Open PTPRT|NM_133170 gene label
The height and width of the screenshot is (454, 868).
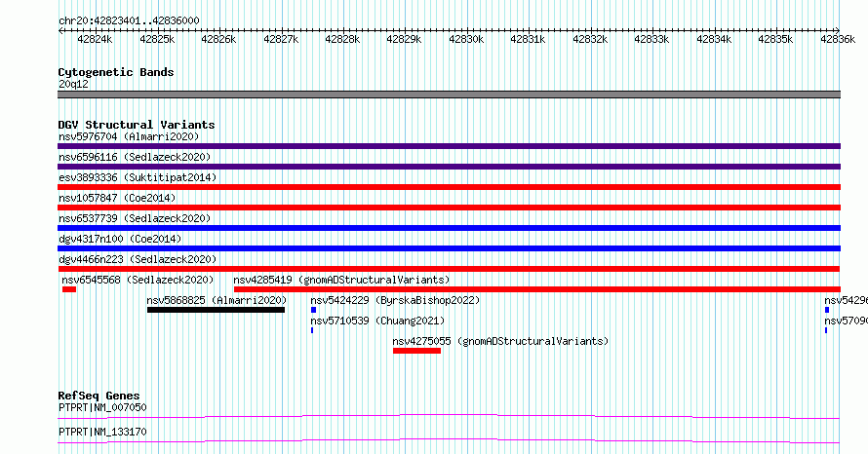tap(102, 432)
